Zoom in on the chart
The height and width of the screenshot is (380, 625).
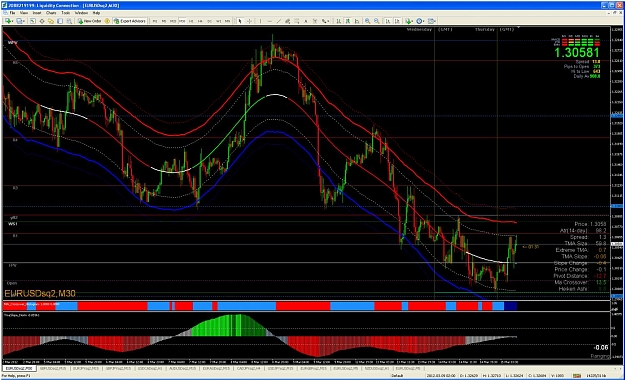(367, 21)
